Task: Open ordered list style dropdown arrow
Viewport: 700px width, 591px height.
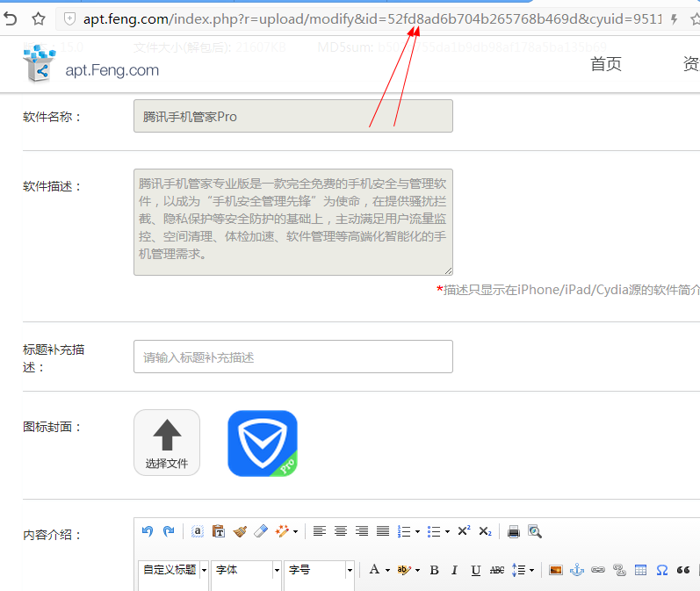Action: tap(417, 531)
